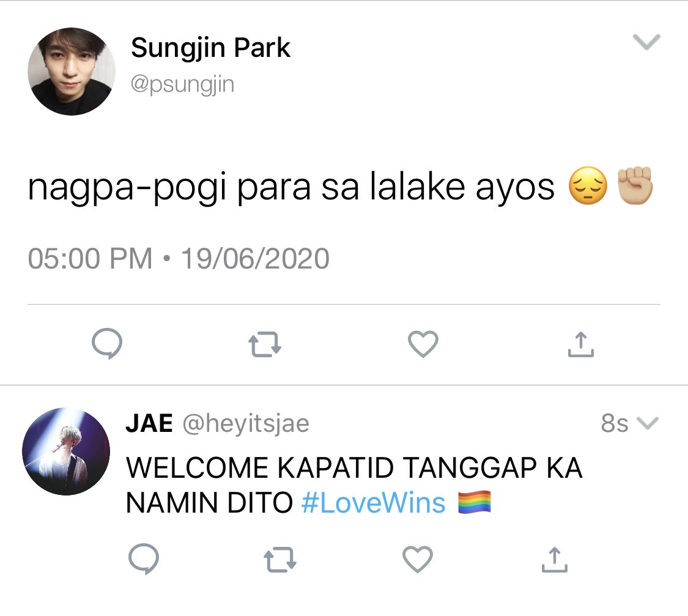
Task: Like JAE's #LoveWins reply
Action: pos(417,559)
